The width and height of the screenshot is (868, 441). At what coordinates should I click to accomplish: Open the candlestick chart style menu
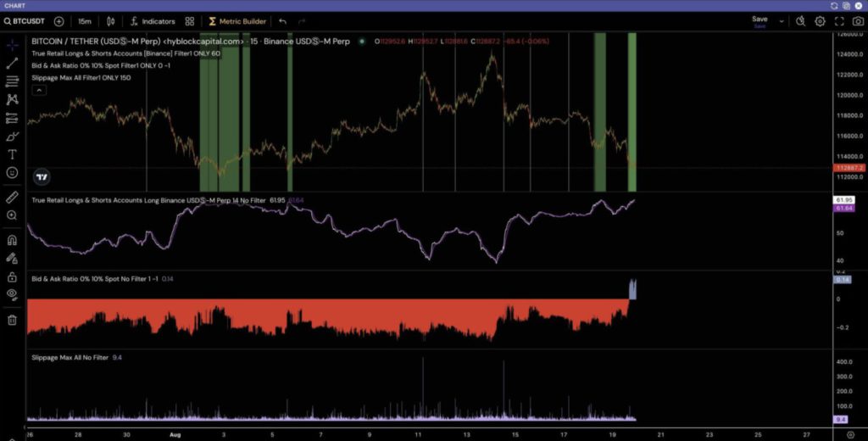pyautogui.click(x=112, y=21)
